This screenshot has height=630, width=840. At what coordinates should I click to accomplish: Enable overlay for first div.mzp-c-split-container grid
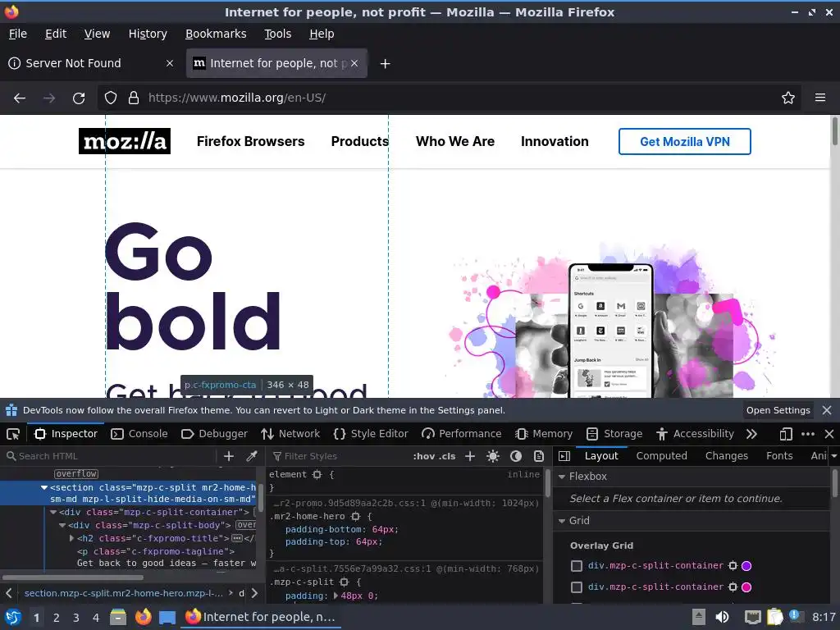pos(577,566)
